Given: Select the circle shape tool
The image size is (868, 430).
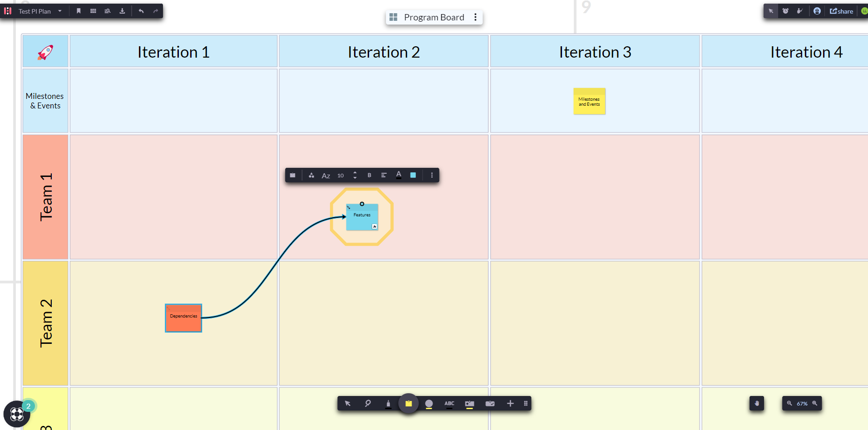Looking at the screenshot, I should (x=429, y=403).
